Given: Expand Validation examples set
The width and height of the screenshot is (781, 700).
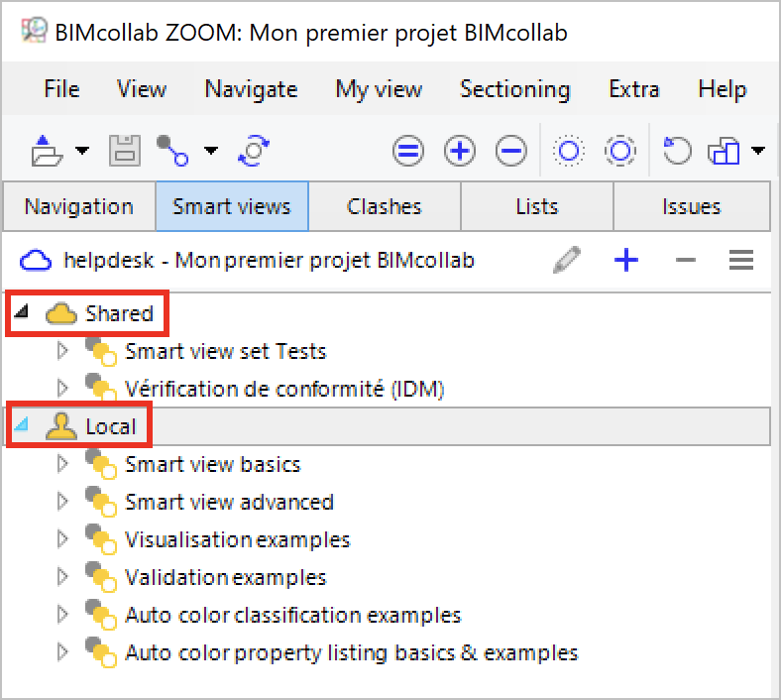Looking at the screenshot, I should 61,576.
